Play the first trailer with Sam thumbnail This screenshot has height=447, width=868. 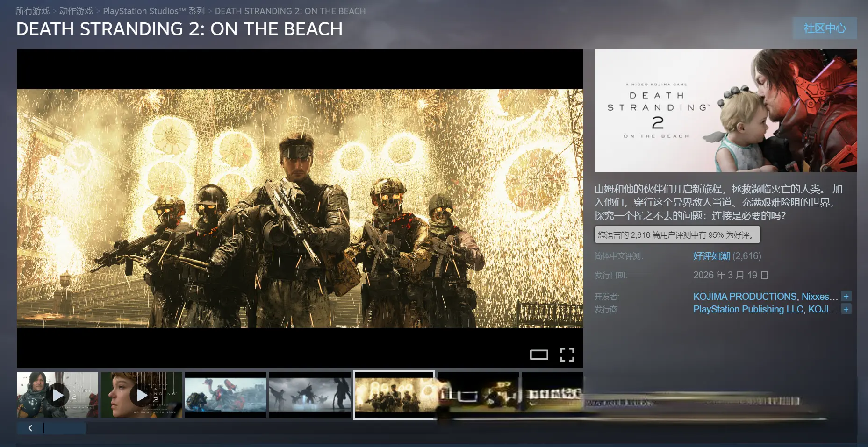[57, 395]
